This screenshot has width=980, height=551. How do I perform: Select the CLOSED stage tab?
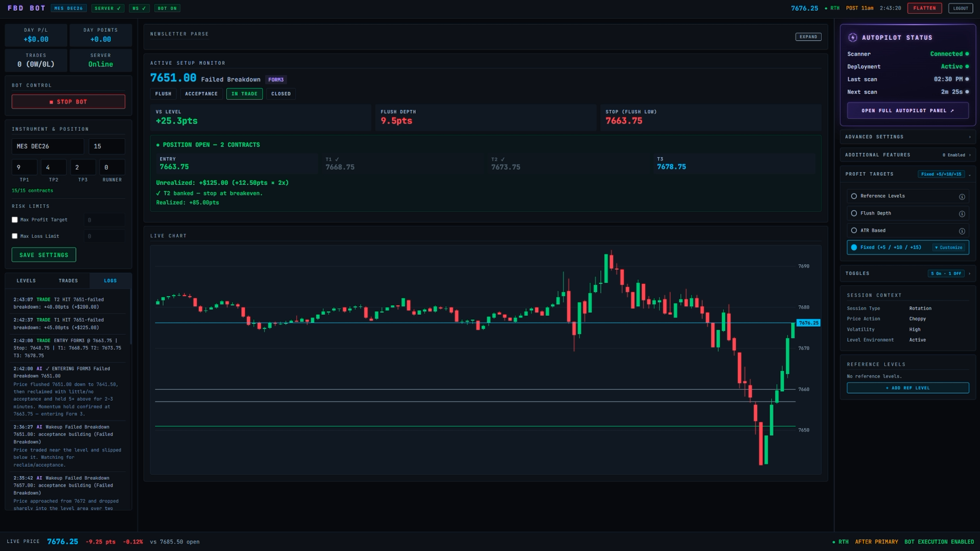(281, 94)
